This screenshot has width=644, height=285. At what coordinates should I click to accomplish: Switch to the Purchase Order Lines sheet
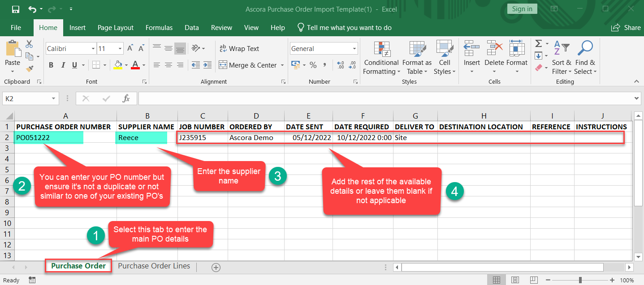pyautogui.click(x=154, y=266)
